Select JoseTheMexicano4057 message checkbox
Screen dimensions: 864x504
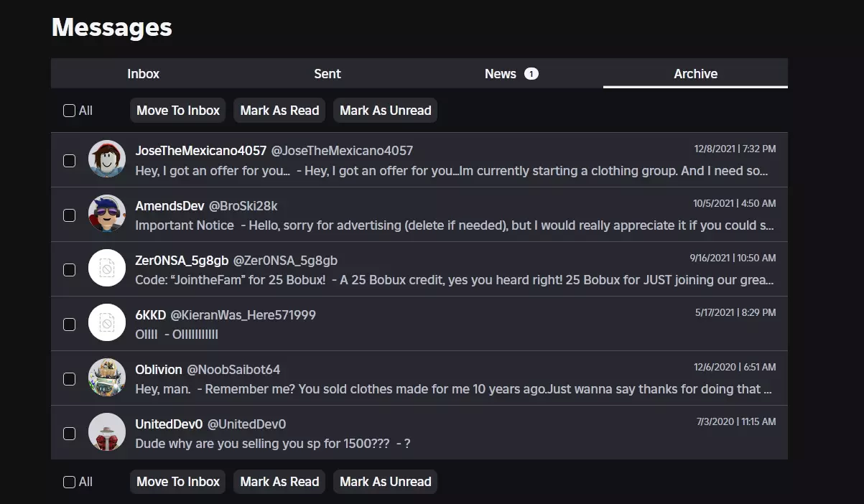(69, 161)
